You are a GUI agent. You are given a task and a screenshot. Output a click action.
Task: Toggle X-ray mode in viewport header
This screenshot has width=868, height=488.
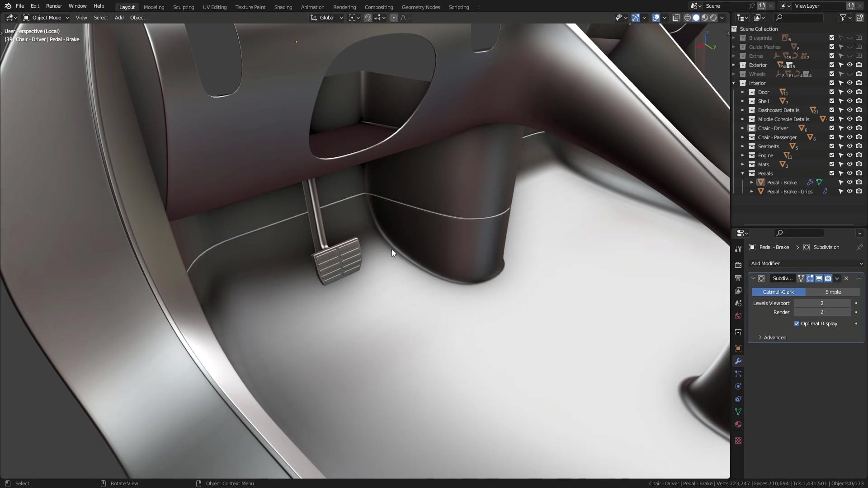(x=676, y=18)
